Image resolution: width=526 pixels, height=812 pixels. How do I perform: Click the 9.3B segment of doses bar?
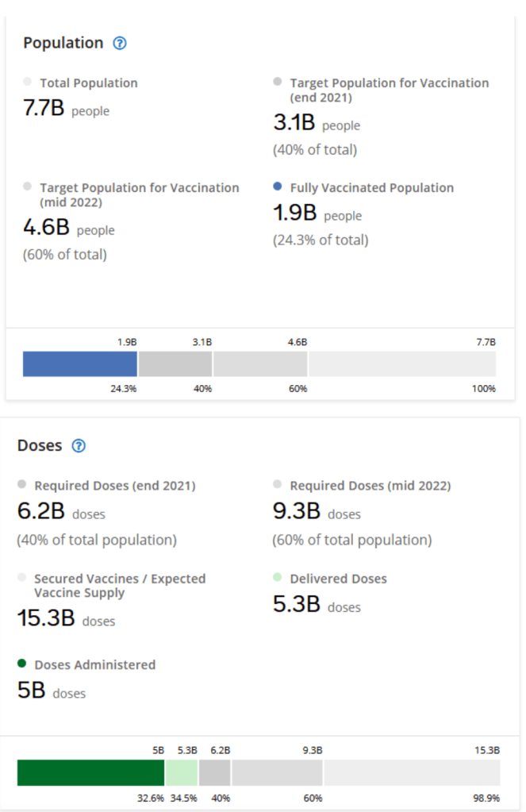(x=277, y=772)
